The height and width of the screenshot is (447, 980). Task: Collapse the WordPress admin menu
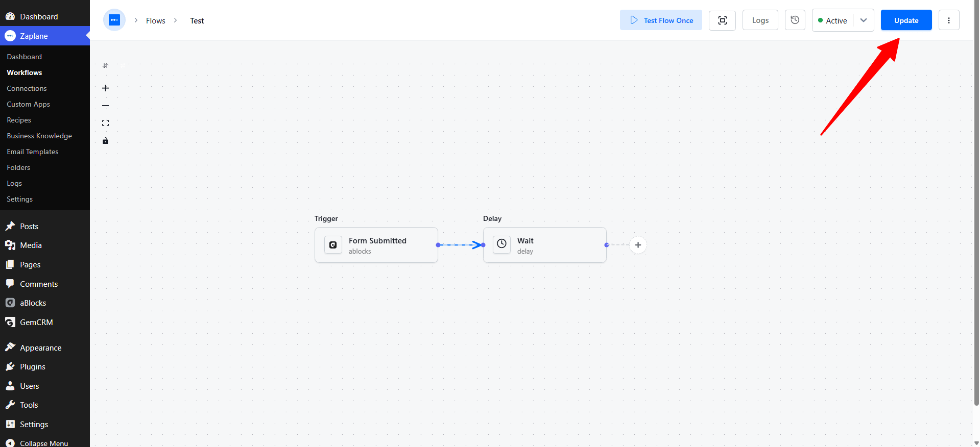click(x=45, y=443)
